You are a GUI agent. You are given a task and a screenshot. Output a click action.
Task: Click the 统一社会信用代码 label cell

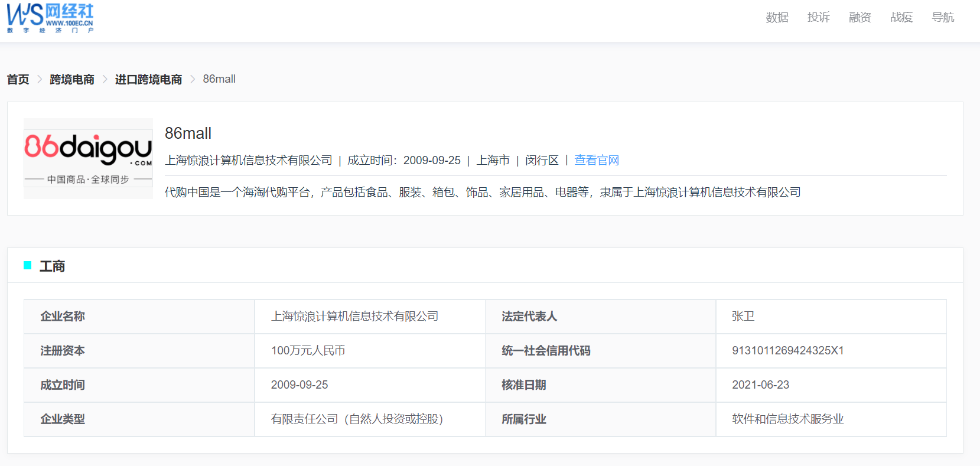click(x=601, y=351)
